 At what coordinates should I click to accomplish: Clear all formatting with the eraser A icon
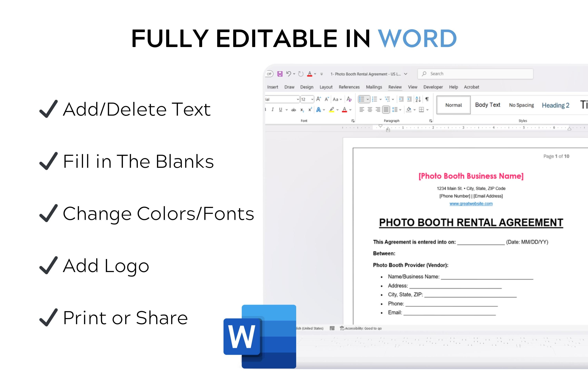[349, 99]
